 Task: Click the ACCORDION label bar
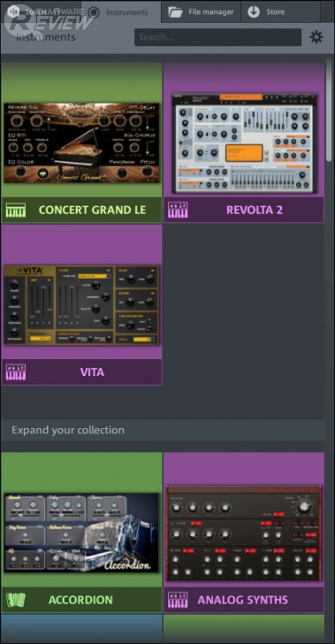81,600
